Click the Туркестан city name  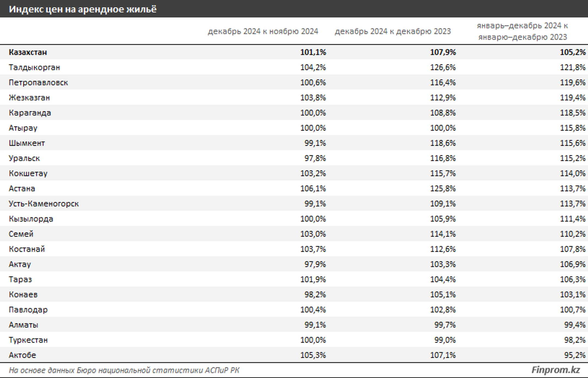tap(28, 340)
